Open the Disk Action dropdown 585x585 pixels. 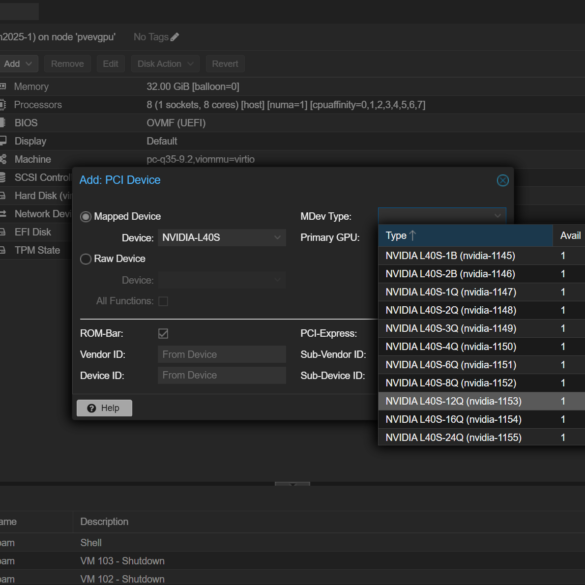(165, 64)
